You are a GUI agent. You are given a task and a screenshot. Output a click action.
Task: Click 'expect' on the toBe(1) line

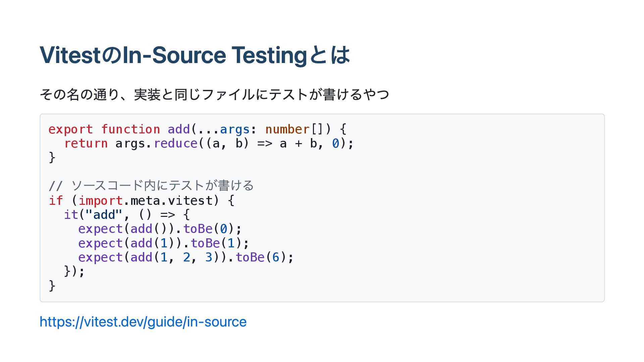(x=100, y=243)
